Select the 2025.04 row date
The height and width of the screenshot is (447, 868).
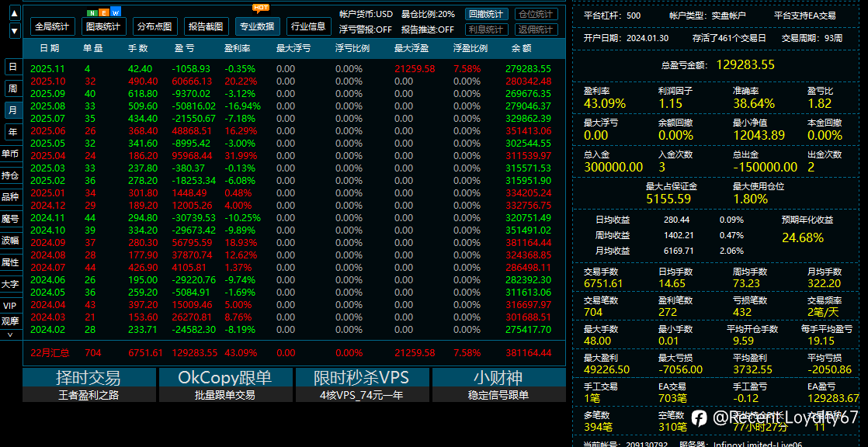point(47,155)
